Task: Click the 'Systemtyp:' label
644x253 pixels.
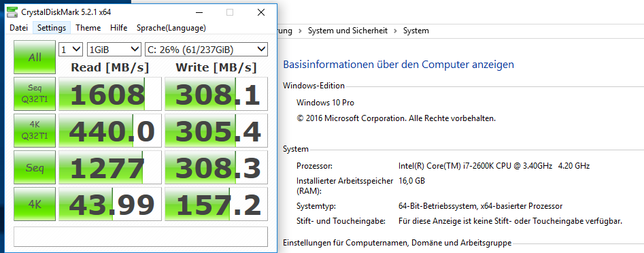Action: coord(316,206)
